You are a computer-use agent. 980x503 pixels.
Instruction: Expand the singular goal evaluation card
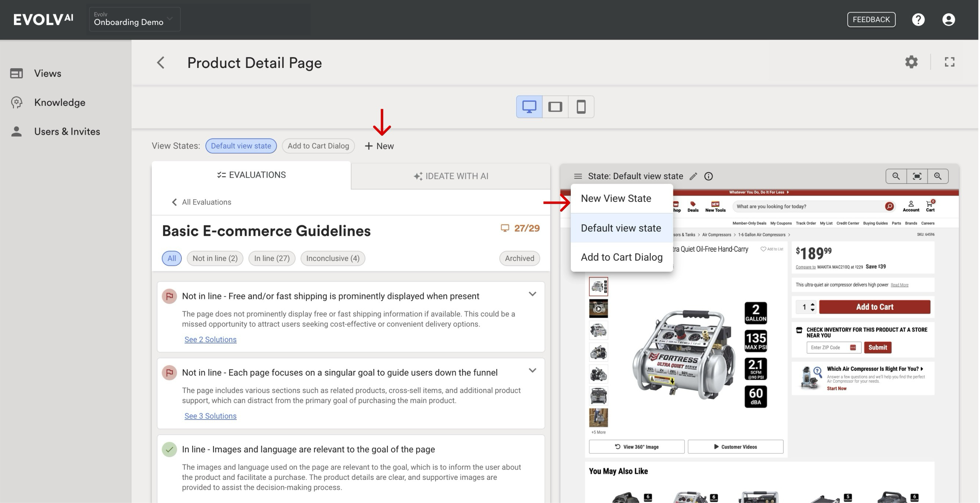[x=532, y=370]
